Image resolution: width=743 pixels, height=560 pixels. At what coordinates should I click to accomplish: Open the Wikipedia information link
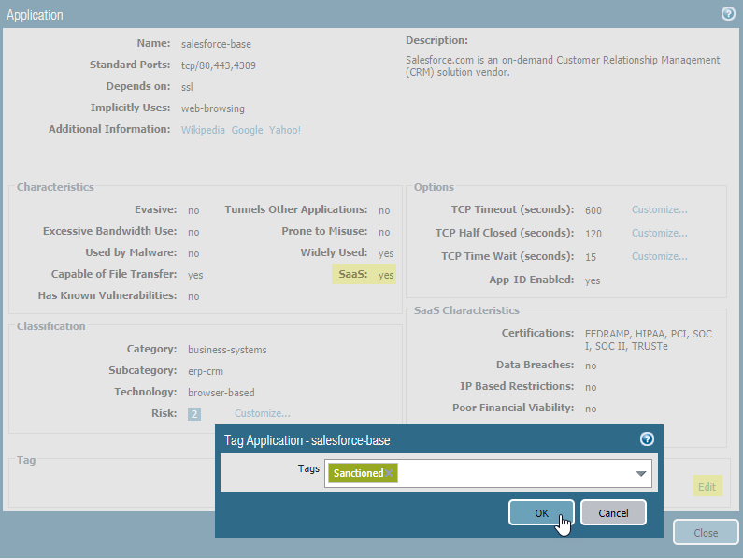pyautogui.click(x=203, y=130)
